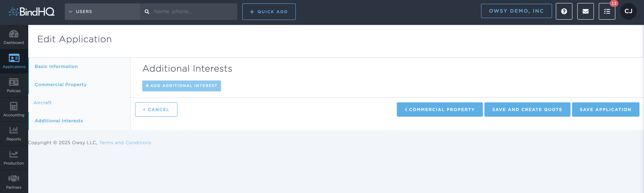Open the Terms and Conditions link
The image size is (644, 193).
[125, 143]
